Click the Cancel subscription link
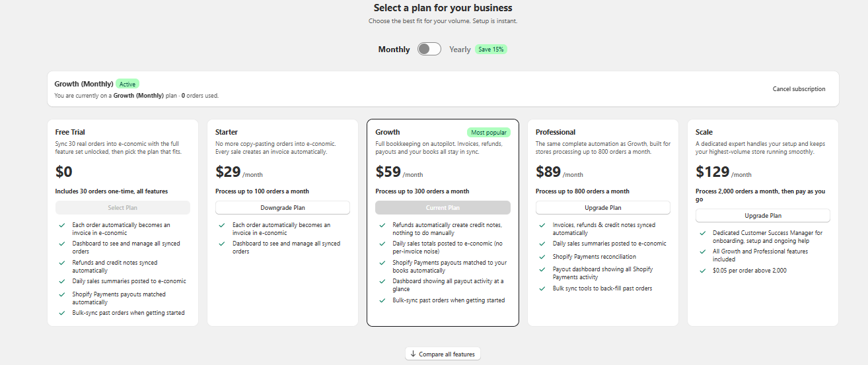 [x=799, y=89]
